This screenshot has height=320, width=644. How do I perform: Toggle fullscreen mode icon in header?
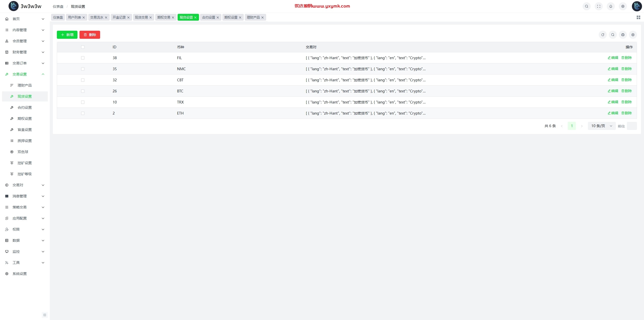[598, 6]
